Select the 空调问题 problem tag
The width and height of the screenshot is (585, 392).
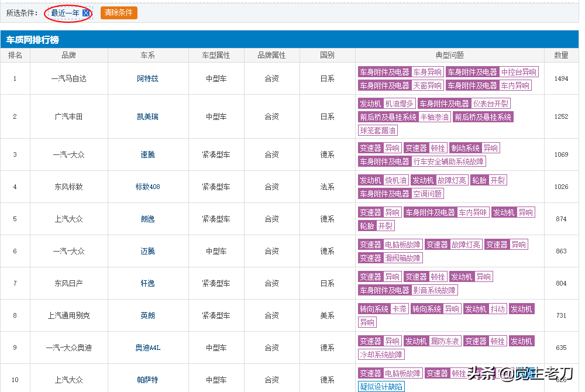(427, 194)
